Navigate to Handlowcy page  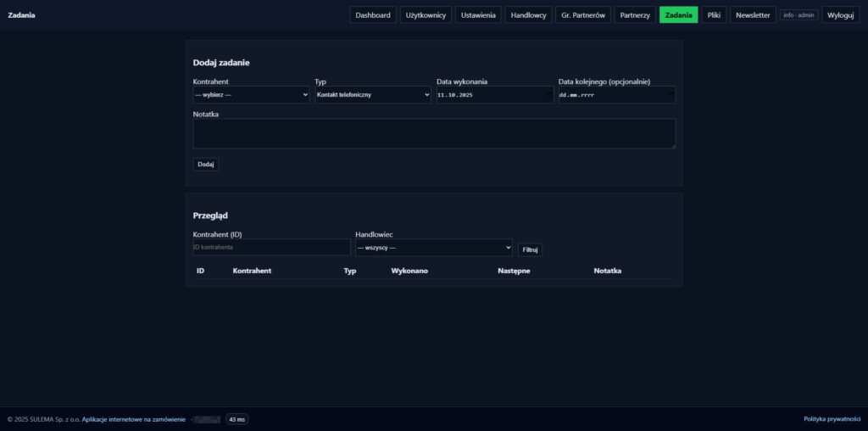[528, 15]
